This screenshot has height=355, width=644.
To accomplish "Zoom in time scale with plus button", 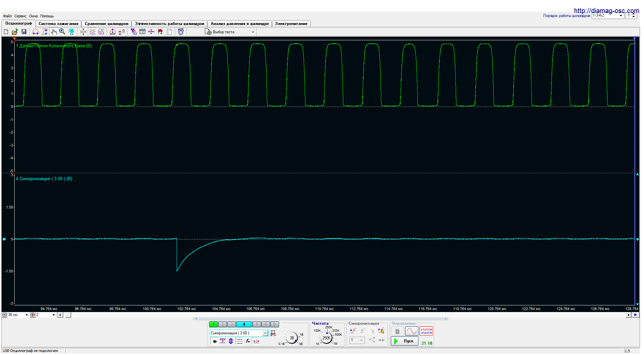I will point(33,315).
